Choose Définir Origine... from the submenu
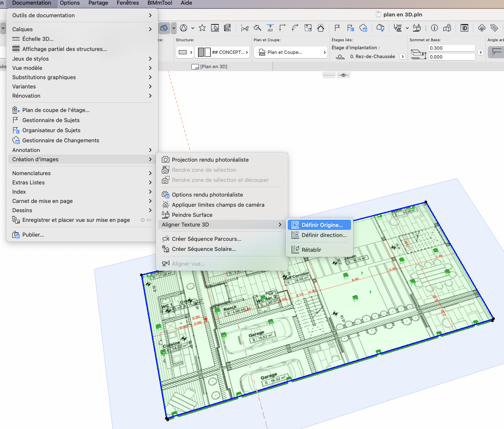 [319, 225]
